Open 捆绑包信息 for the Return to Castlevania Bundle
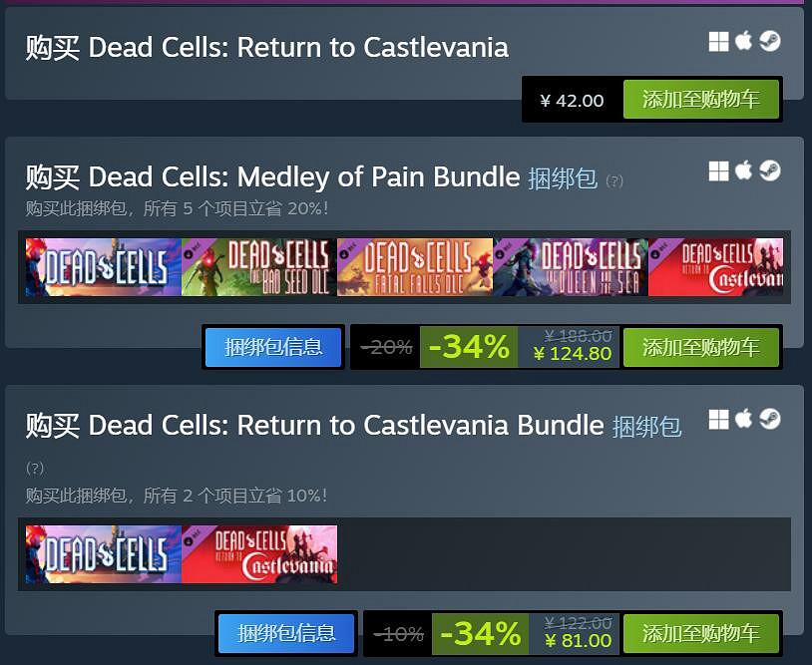 tap(286, 632)
